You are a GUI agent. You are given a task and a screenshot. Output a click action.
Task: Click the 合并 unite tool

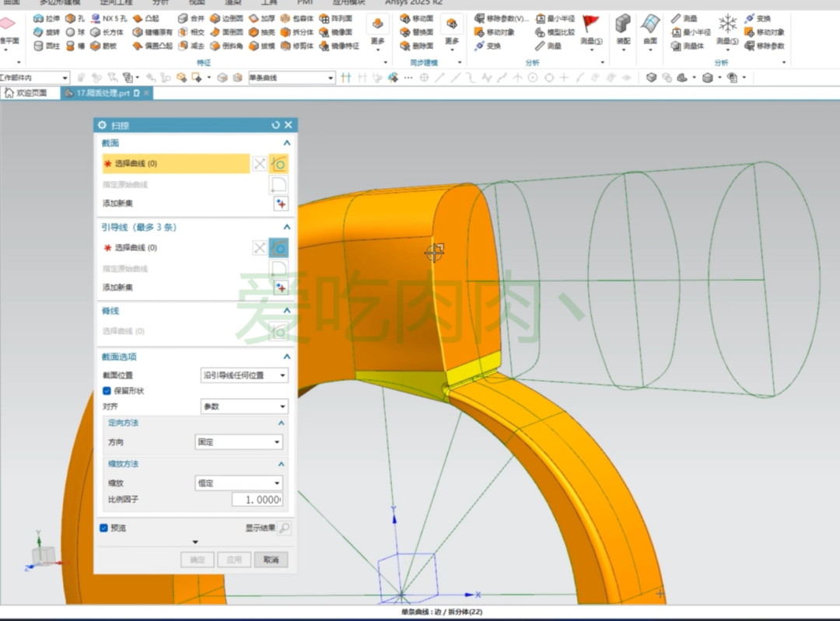191,18
